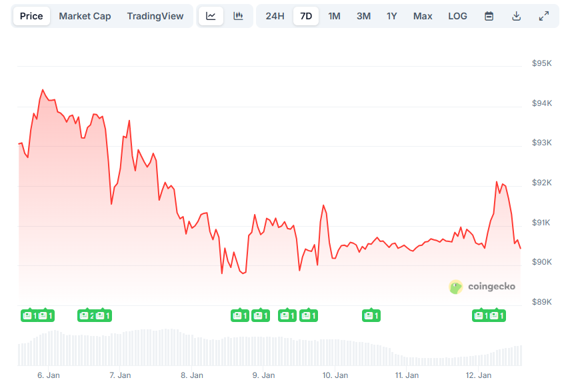Click the 12. Jan date label
The height and width of the screenshot is (392, 574).
point(479,375)
